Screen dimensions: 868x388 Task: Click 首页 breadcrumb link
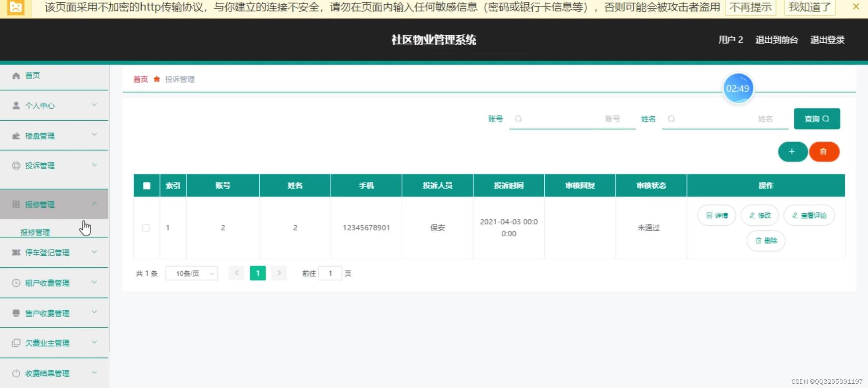pyautogui.click(x=140, y=79)
